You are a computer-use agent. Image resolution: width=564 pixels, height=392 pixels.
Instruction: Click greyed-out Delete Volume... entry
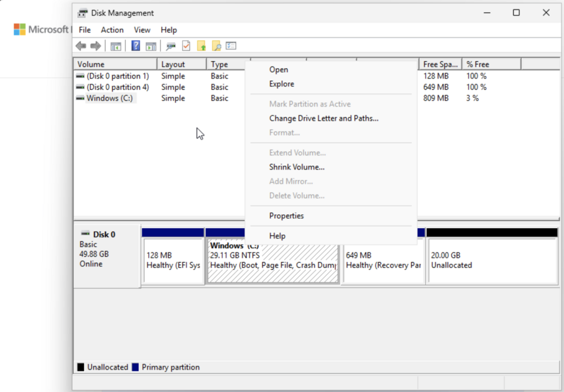331,196
